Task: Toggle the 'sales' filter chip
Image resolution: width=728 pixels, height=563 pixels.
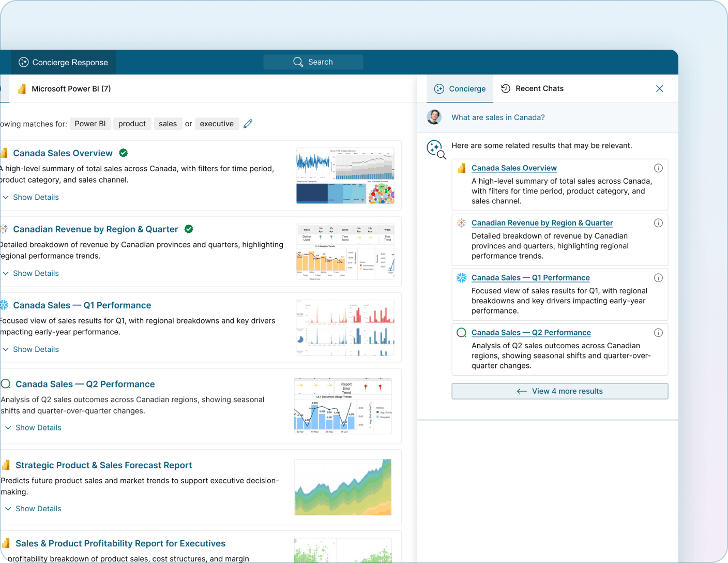Action: pos(168,124)
